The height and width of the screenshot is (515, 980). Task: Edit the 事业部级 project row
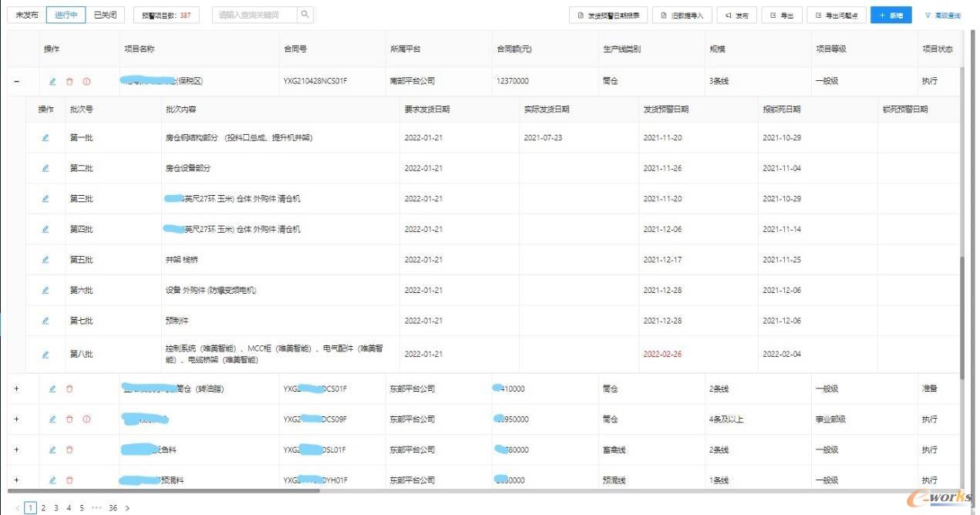[x=52, y=419]
